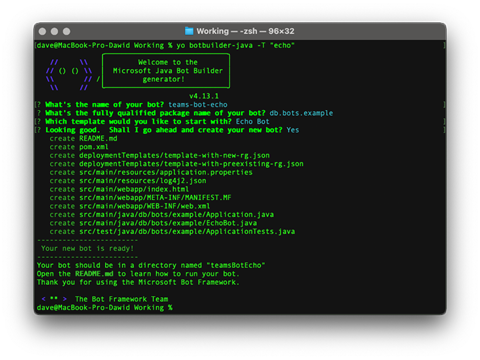The height and width of the screenshot is (360, 480).
Task: Click "The Bot Framework Team" signature
Action: pyautogui.click(x=121, y=299)
